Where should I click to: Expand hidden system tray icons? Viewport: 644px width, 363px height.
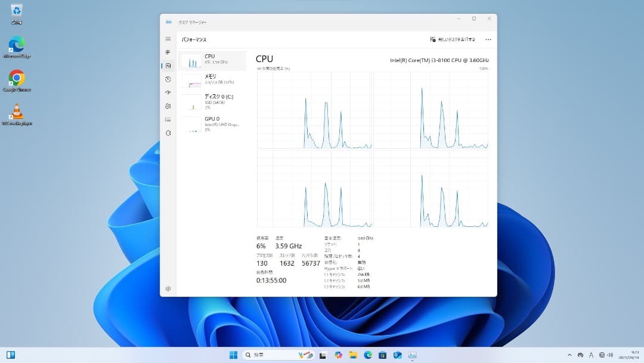coord(569,354)
